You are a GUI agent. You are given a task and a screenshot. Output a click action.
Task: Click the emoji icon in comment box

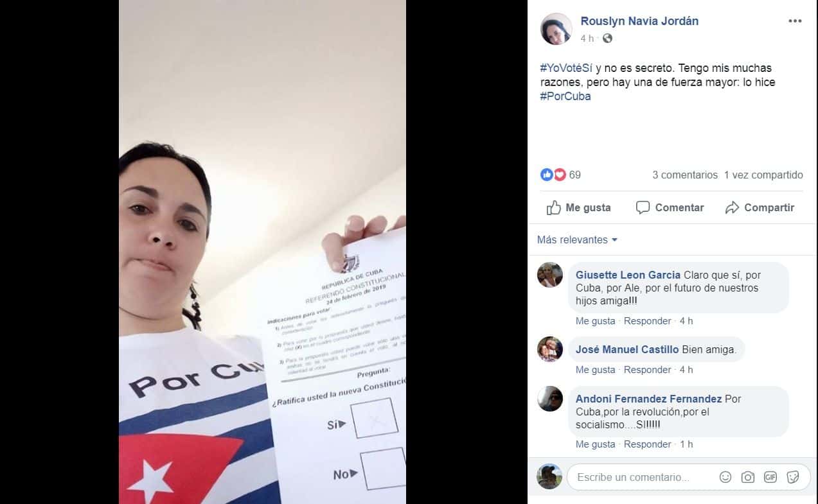(725, 477)
